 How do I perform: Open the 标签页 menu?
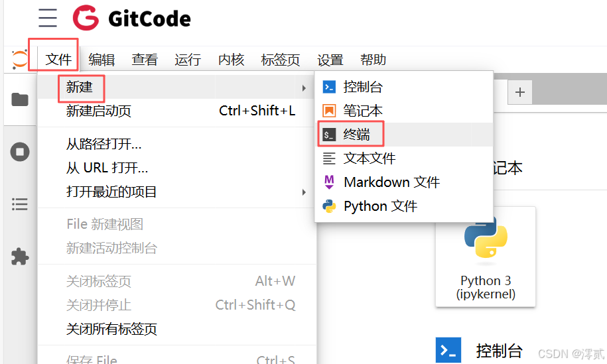tap(281, 60)
